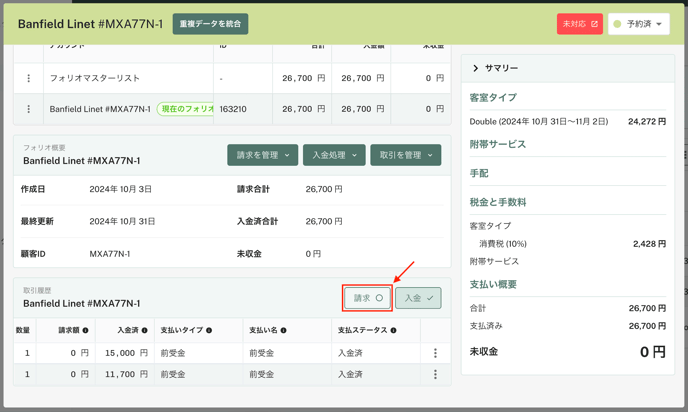This screenshot has height=412, width=688.
Task: Toggle the 入金 filter in transaction history
Action: [x=418, y=298]
